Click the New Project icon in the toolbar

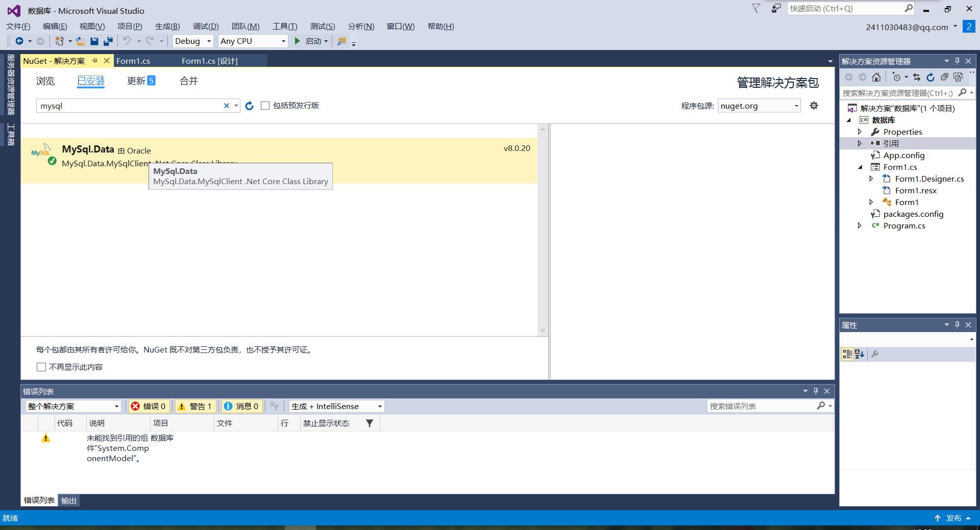[x=60, y=41]
